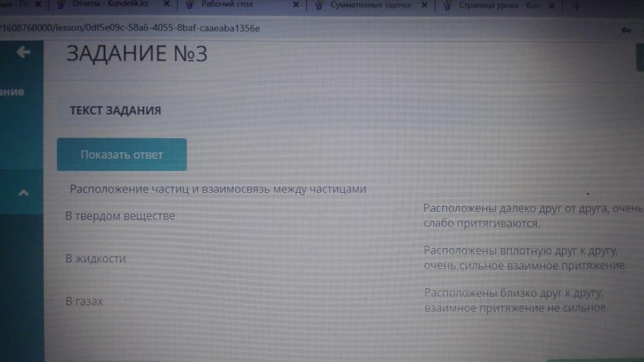Click the Показать ответ button

click(121, 155)
